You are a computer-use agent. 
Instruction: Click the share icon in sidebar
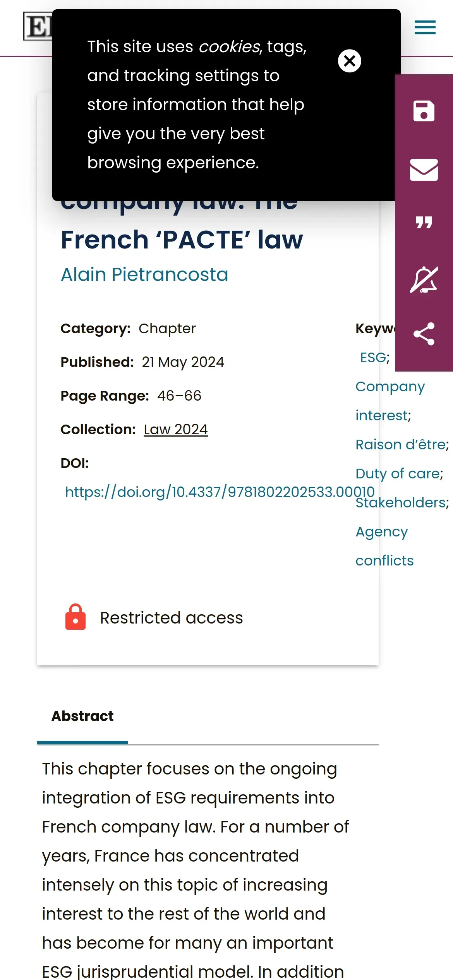coord(424,334)
